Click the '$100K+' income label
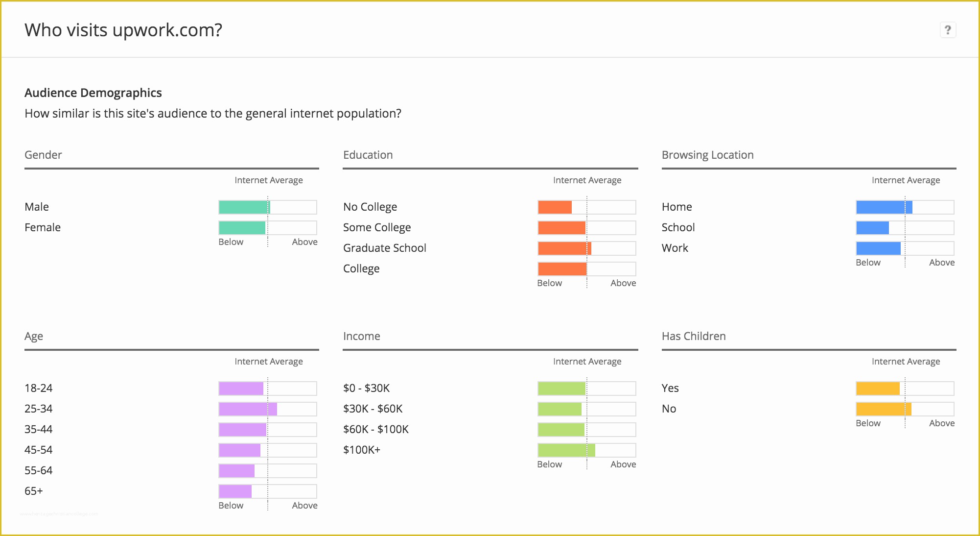This screenshot has height=536, width=980. point(362,450)
